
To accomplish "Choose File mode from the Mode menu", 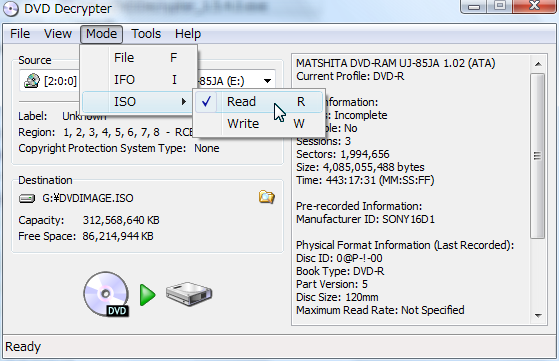I will tap(139, 58).
